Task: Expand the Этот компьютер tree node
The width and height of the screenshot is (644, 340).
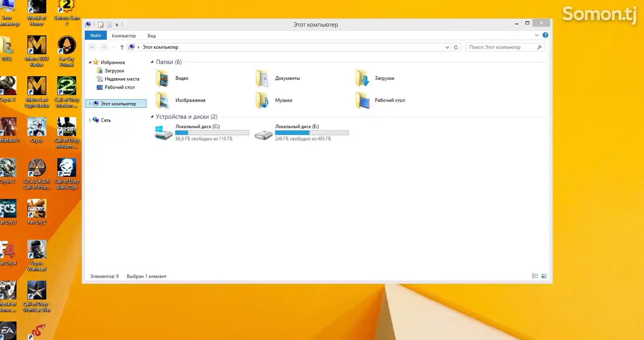Action: click(x=90, y=104)
